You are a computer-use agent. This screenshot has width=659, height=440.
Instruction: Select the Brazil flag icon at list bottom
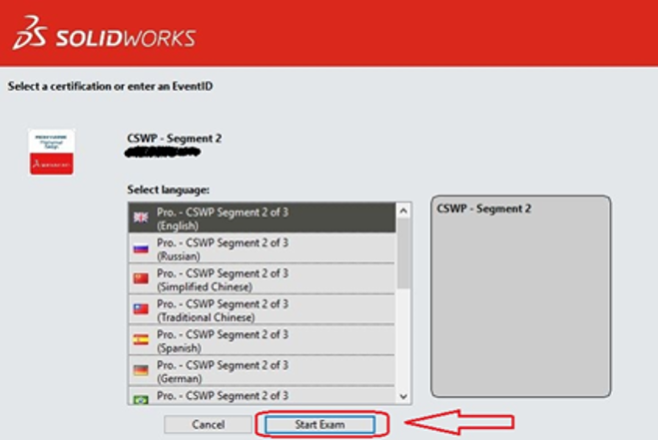140,398
